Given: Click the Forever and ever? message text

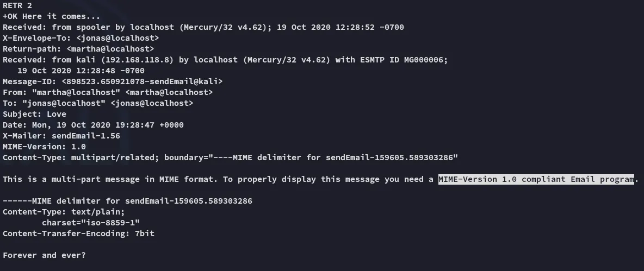Looking at the screenshot, I should 45,255.
